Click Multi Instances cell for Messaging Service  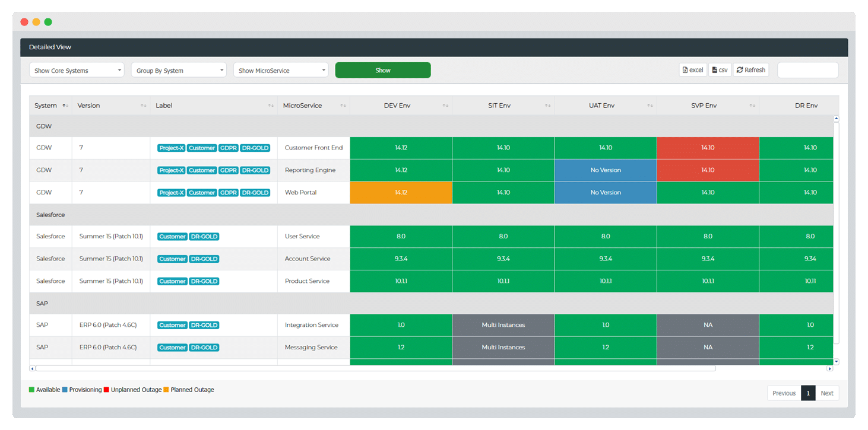503,348
